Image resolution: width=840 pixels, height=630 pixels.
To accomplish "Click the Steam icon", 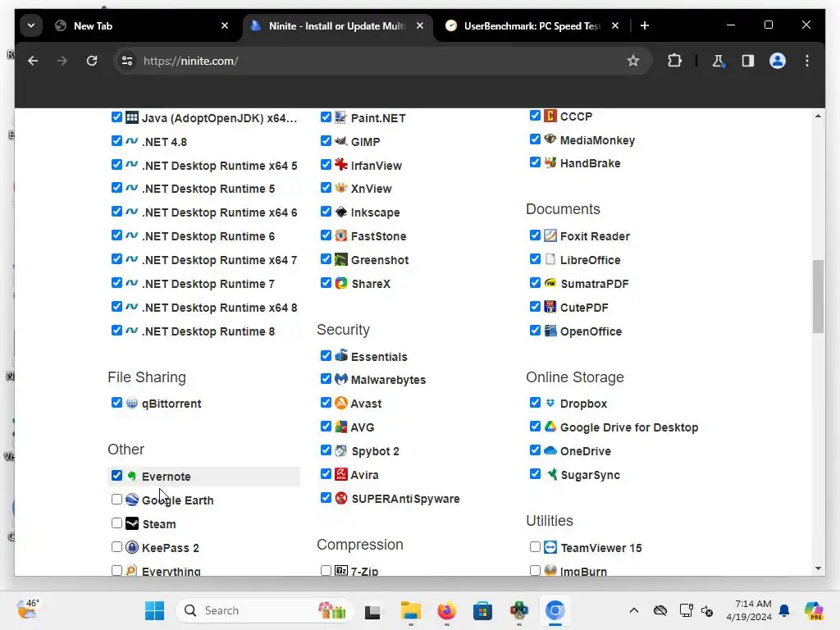I will click(132, 523).
